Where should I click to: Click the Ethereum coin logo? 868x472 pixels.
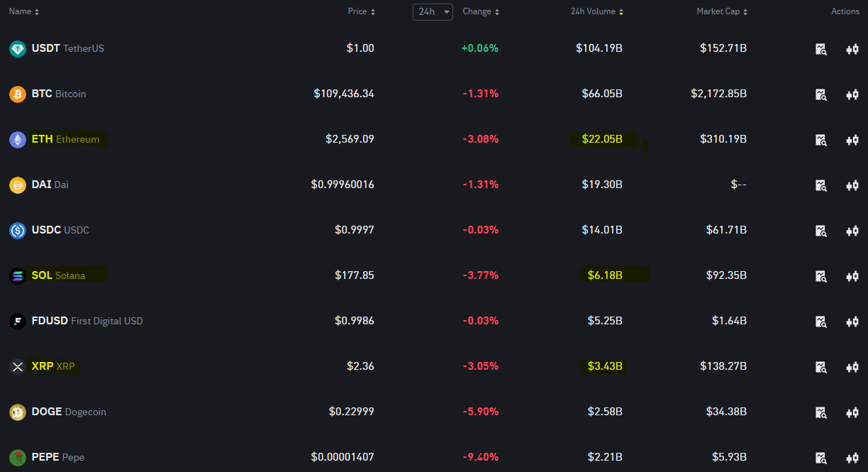point(18,140)
